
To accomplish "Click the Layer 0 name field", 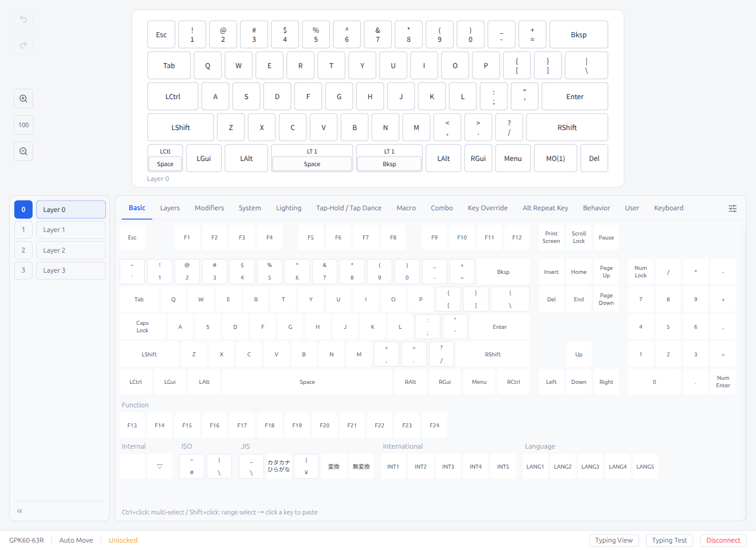I will [70, 209].
